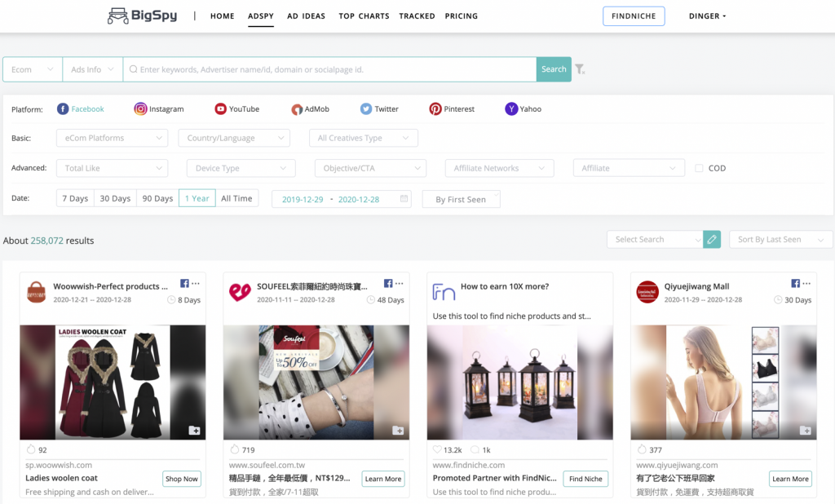Expand the All Creatives Type dropdown
Viewport: 835px width, 504px height.
363,138
